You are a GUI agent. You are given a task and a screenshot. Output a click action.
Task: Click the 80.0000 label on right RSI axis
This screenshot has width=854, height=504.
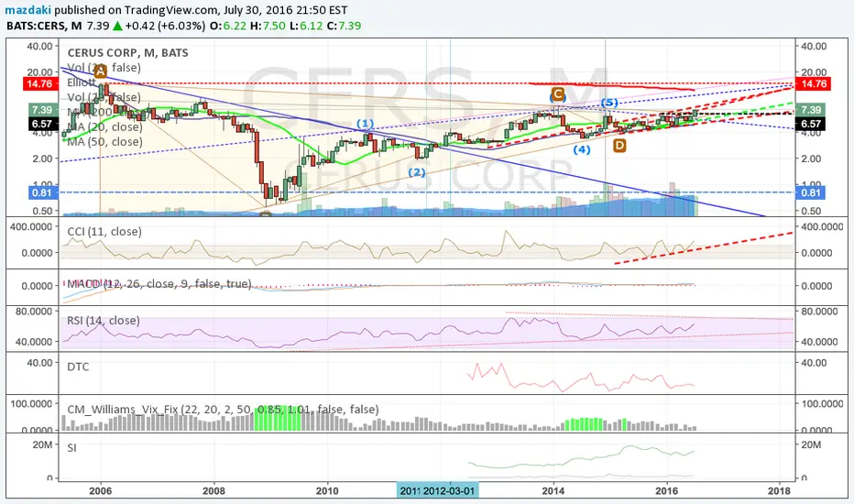pyautogui.click(x=819, y=312)
